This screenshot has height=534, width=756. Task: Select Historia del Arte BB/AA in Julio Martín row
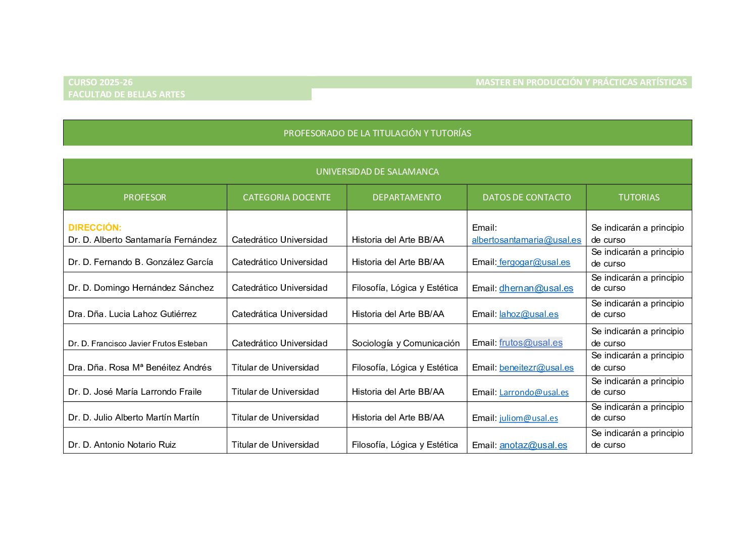[398, 417]
